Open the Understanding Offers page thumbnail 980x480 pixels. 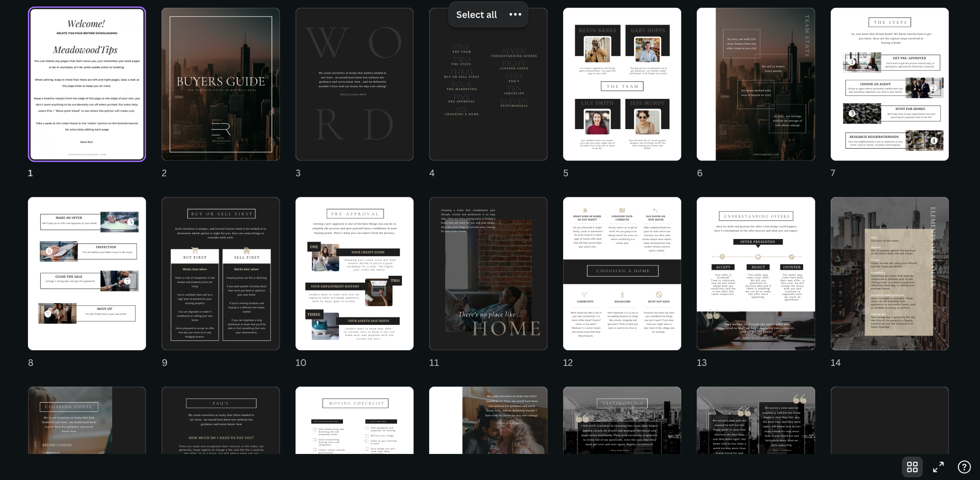pos(756,274)
